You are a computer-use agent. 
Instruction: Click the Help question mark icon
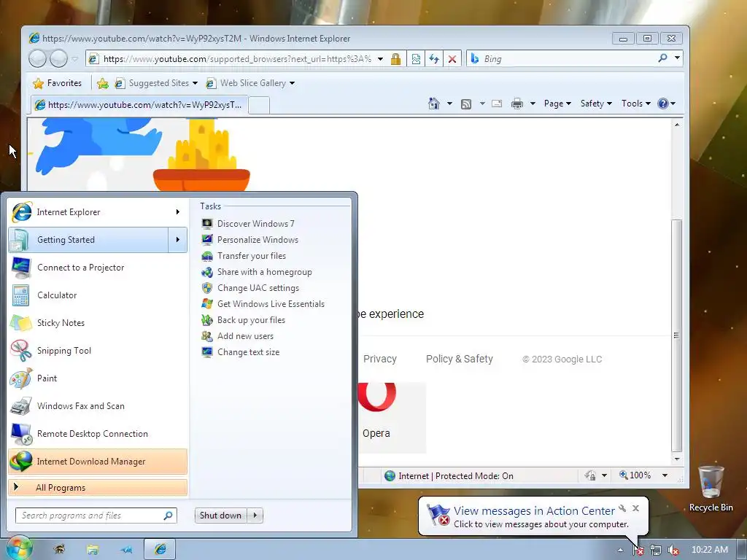tap(663, 104)
